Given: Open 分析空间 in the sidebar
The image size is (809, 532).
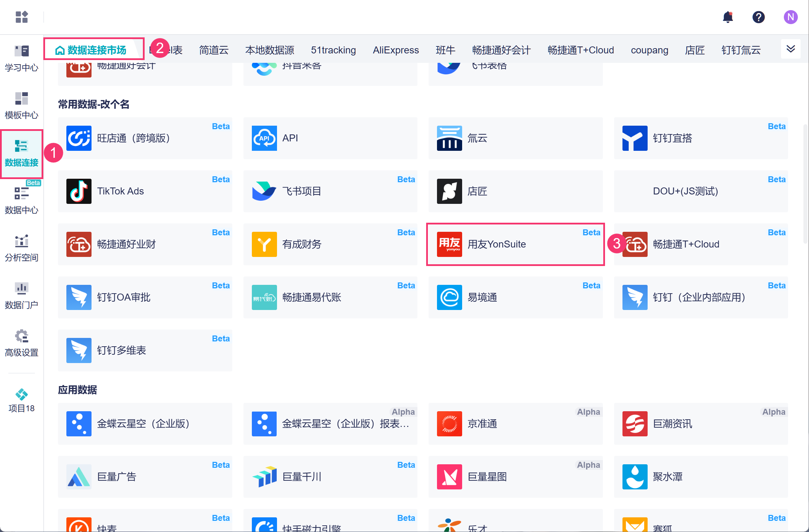Looking at the screenshot, I should pyautogui.click(x=22, y=248).
